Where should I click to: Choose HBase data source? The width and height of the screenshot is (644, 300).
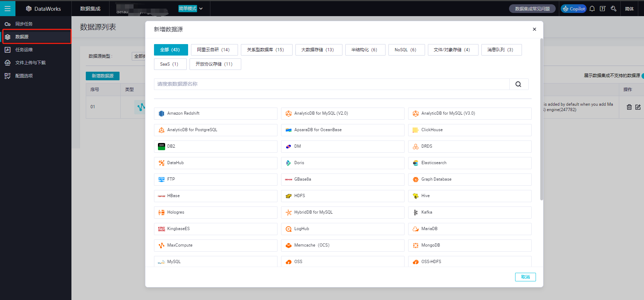[x=216, y=196]
